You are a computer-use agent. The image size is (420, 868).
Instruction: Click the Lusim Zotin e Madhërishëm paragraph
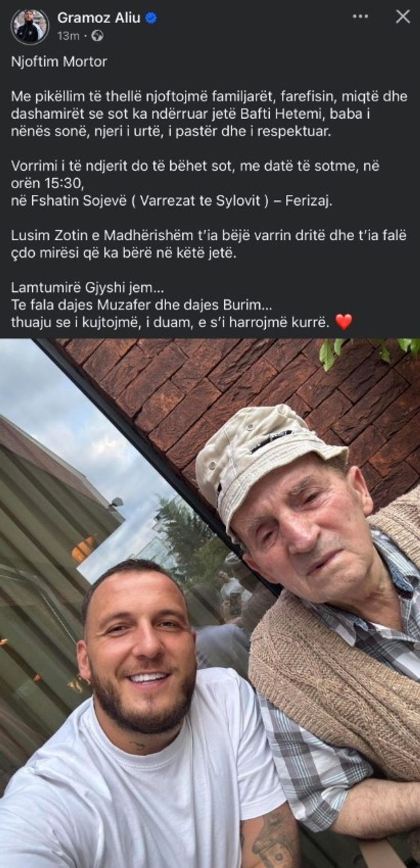[209, 244]
